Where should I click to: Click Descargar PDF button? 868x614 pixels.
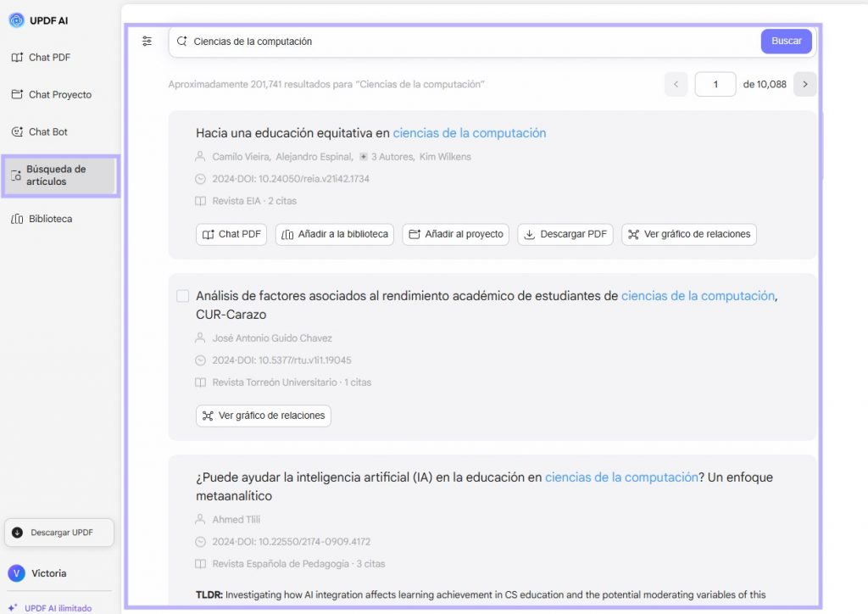[565, 234]
